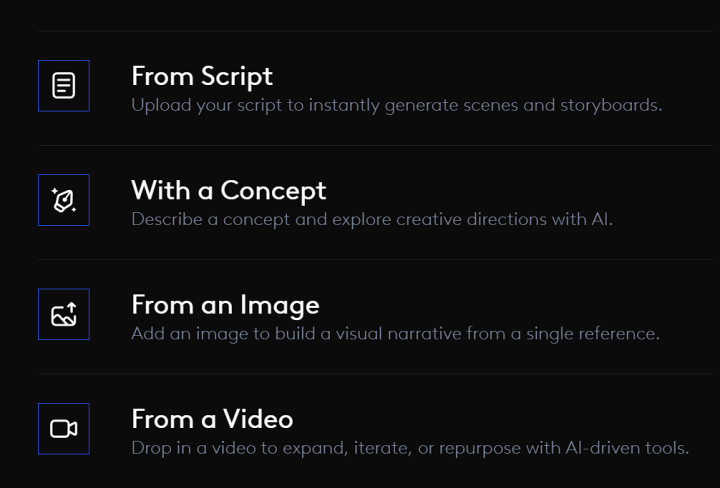Click the video camera icon
This screenshot has height=488, width=720.
(x=64, y=429)
